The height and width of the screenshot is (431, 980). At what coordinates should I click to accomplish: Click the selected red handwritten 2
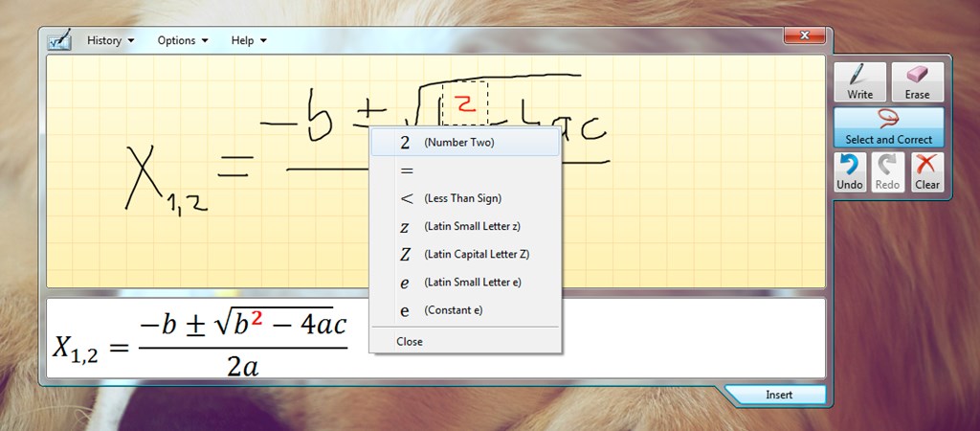[464, 102]
